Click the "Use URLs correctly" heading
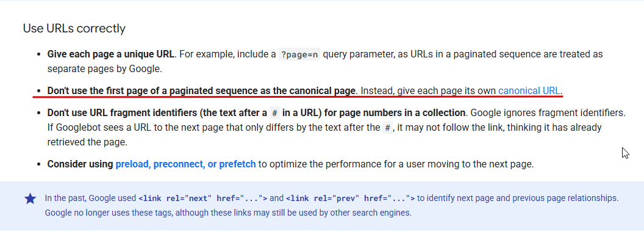The height and width of the screenshot is (234, 644). 74,28
